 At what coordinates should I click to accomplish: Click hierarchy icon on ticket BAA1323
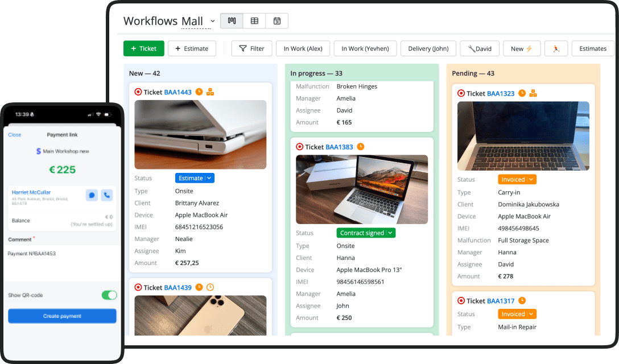click(533, 93)
